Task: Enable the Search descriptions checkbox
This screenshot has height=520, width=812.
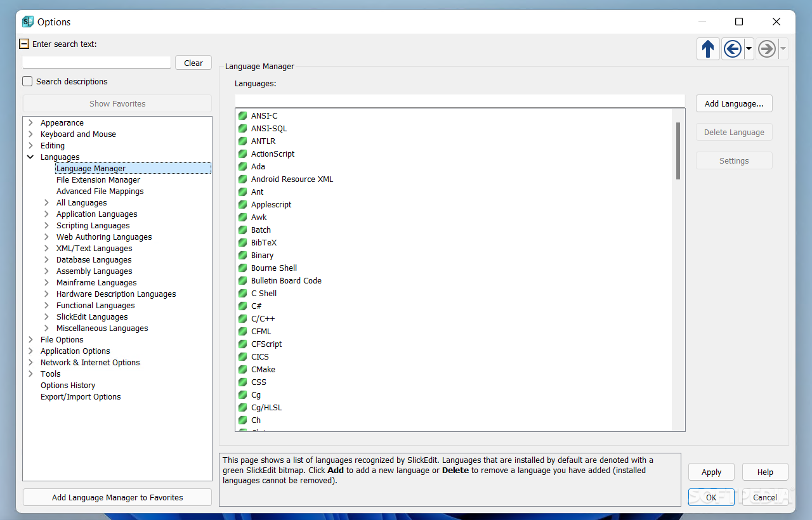Action: coord(27,81)
